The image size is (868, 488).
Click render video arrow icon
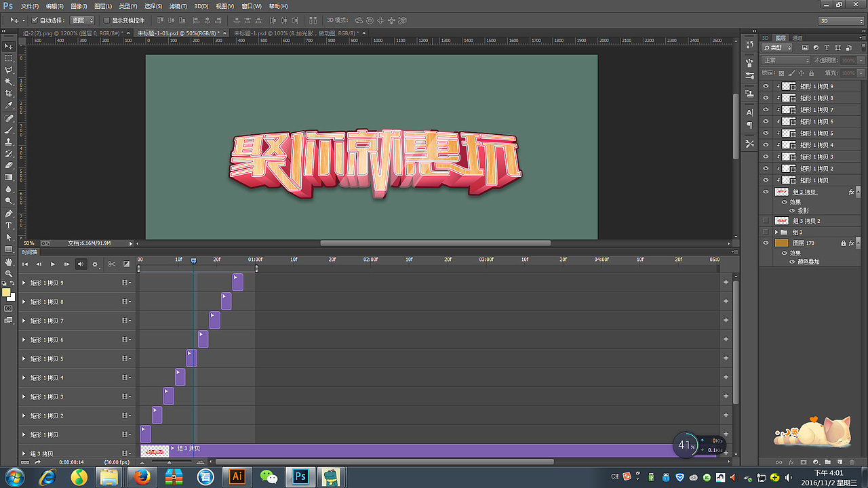[38, 462]
